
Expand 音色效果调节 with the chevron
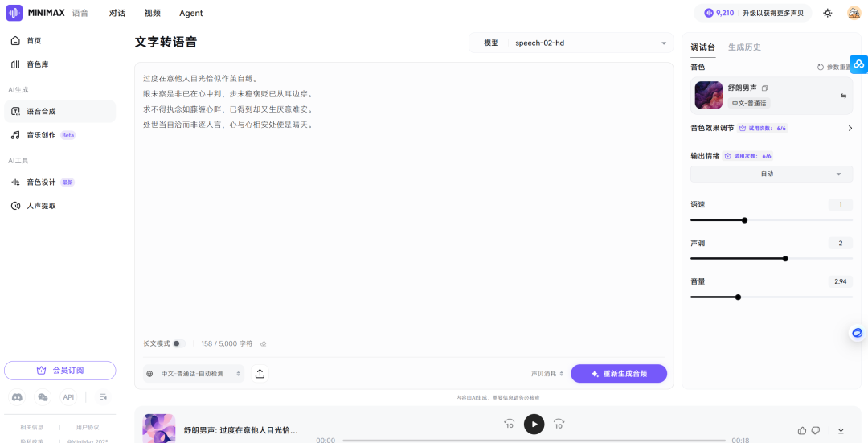(850, 128)
